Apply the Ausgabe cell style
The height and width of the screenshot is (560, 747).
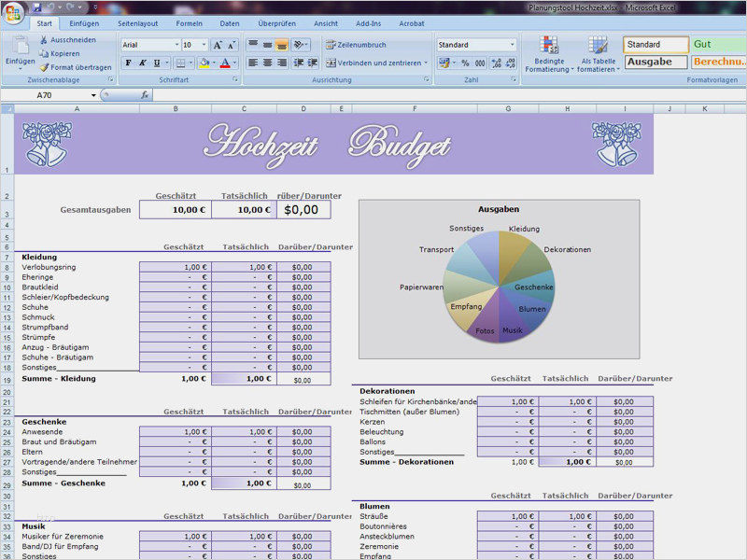[x=655, y=62]
